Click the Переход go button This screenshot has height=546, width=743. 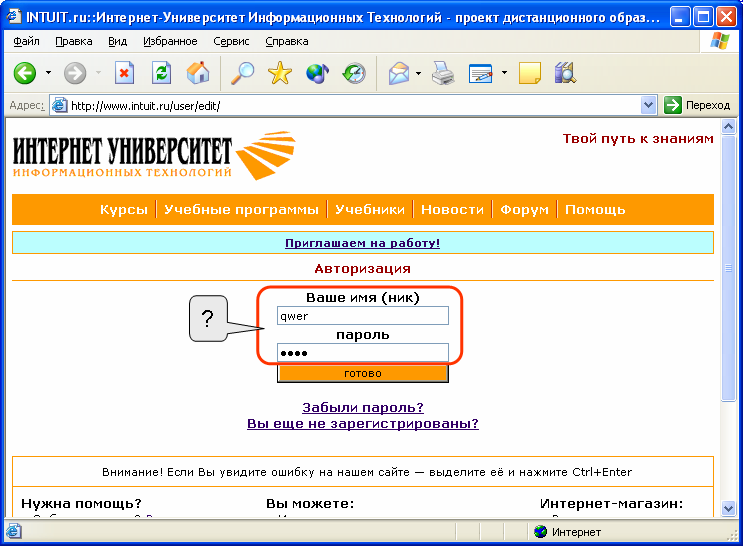(x=697, y=105)
